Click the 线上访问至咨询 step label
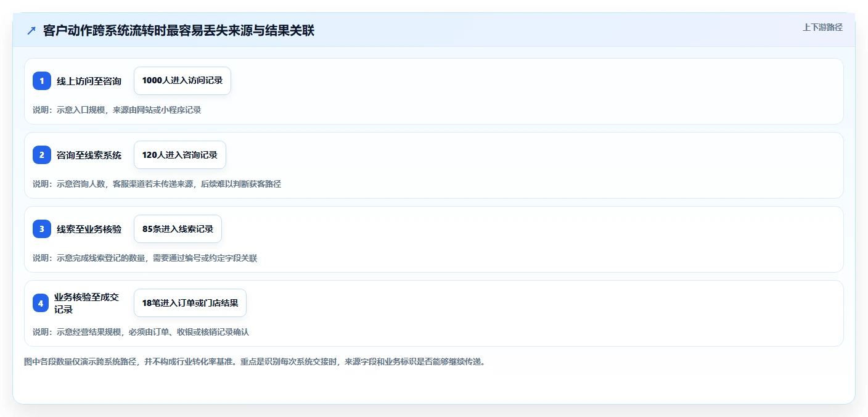 (x=89, y=81)
